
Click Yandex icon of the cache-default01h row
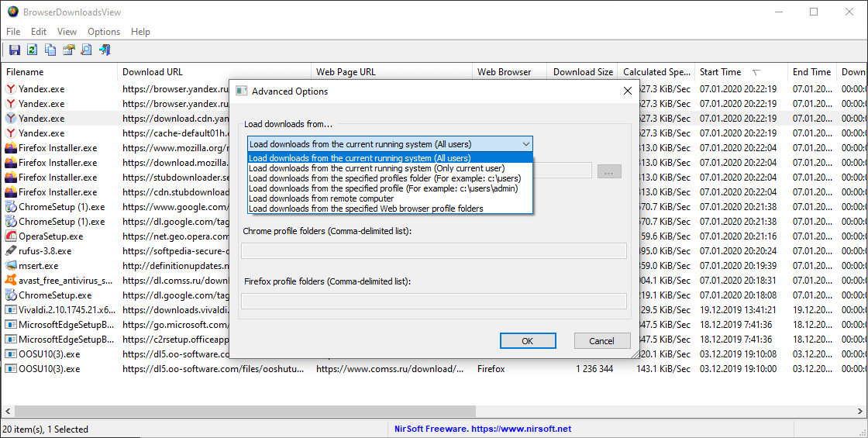click(11, 133)
